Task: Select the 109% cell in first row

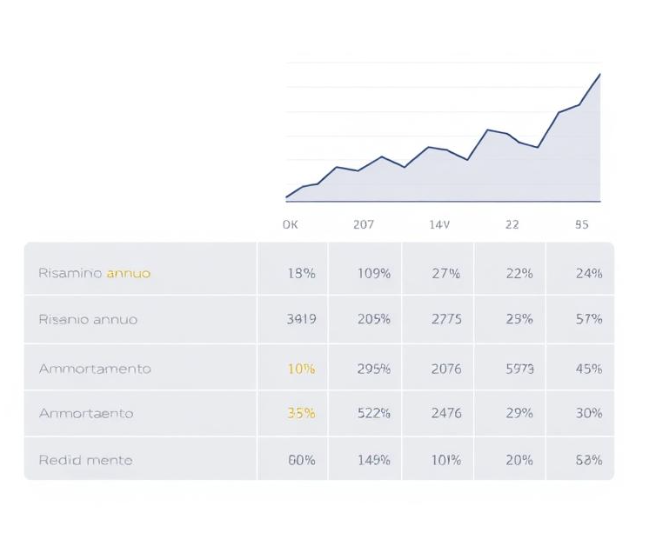Action: pyautogui.click(x=374, y=273)
